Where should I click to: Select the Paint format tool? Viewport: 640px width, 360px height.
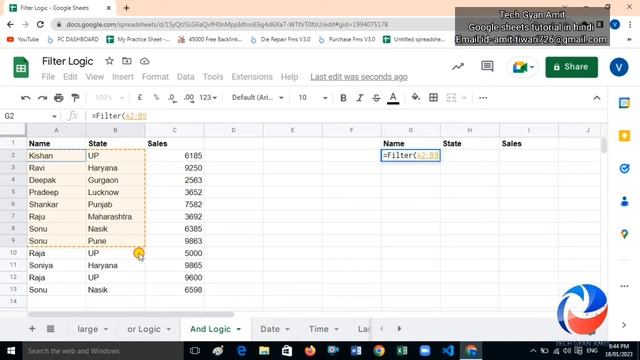click(x=75, y=98)
